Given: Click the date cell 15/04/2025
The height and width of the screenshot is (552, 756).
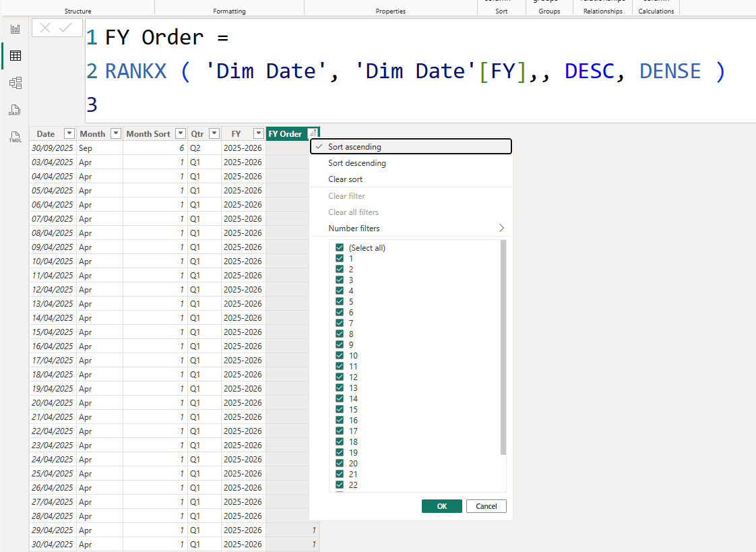Looking at the screenshot, I should click(52, 332).
